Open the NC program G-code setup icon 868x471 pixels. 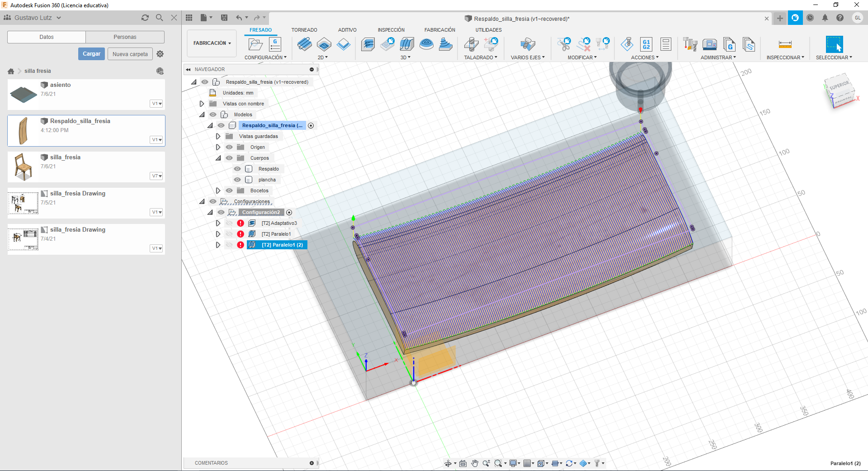275,44
